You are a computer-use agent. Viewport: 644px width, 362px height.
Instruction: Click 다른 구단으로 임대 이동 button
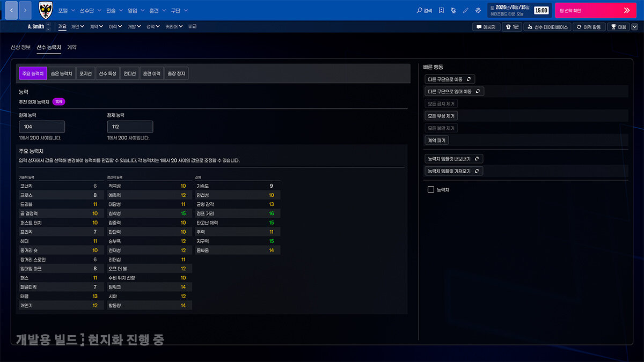(x=454, y=92)
